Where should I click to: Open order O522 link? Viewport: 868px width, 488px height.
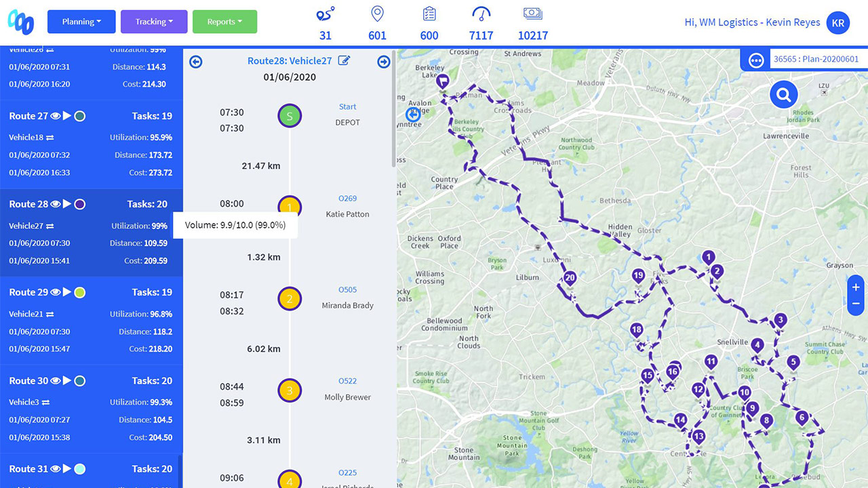(x=347, y=382)
